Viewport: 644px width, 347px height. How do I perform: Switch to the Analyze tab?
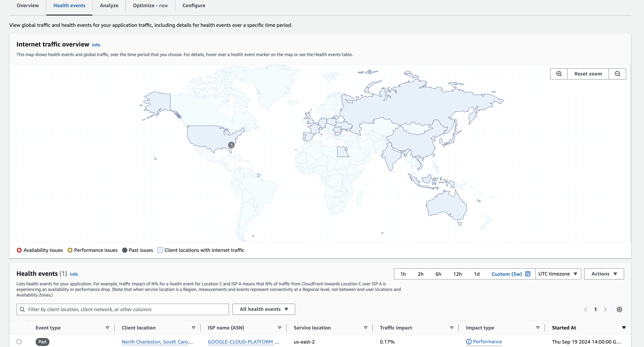tap(109, 6)
